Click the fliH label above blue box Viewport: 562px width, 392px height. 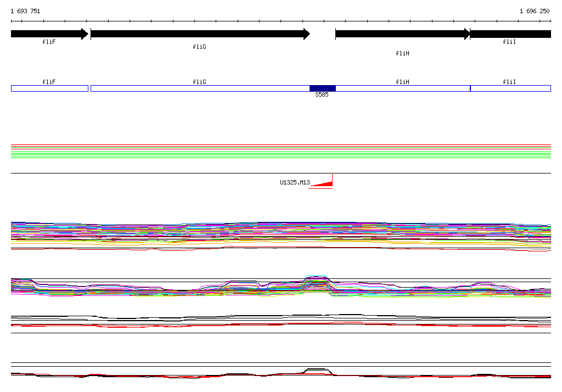tap(402, 82)
